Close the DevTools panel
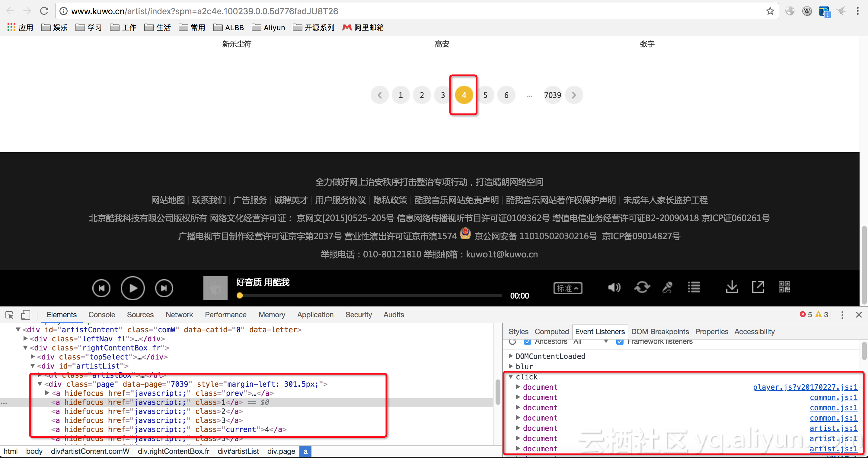Screen dimensions: 868x458 [x=859, y=315]
